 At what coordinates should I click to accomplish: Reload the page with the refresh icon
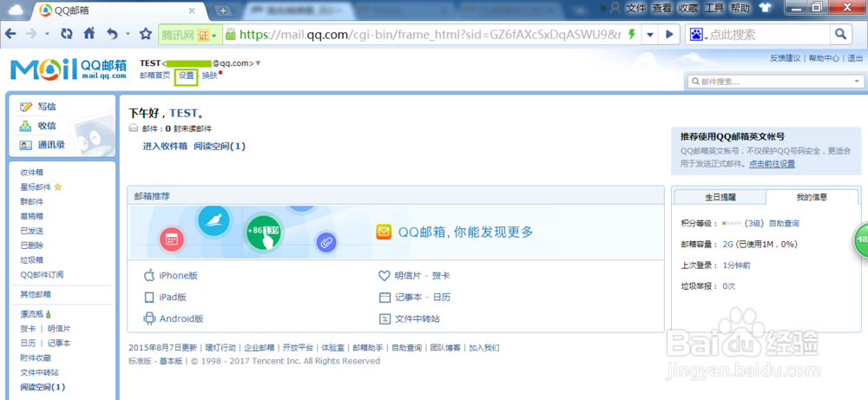click(67, 34)
